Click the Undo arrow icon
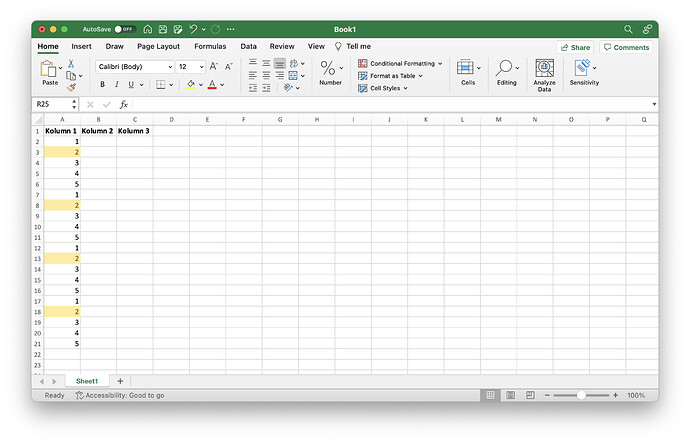The image size is (690, 443). click(193, 29)
